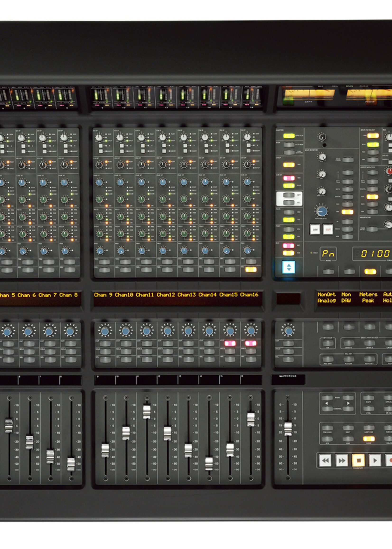
Task: Click the bank left arrow button
Action: coord(327,398)
